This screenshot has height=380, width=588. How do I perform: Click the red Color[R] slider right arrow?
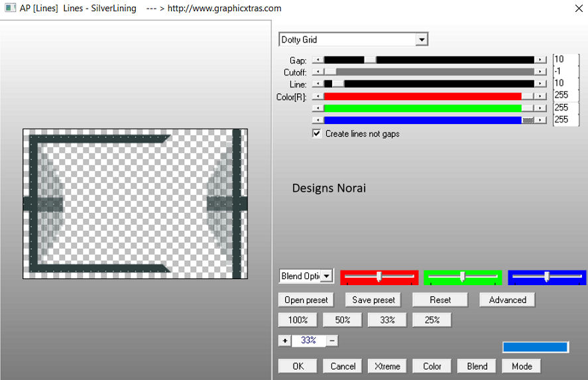click(x=540, y=96)
